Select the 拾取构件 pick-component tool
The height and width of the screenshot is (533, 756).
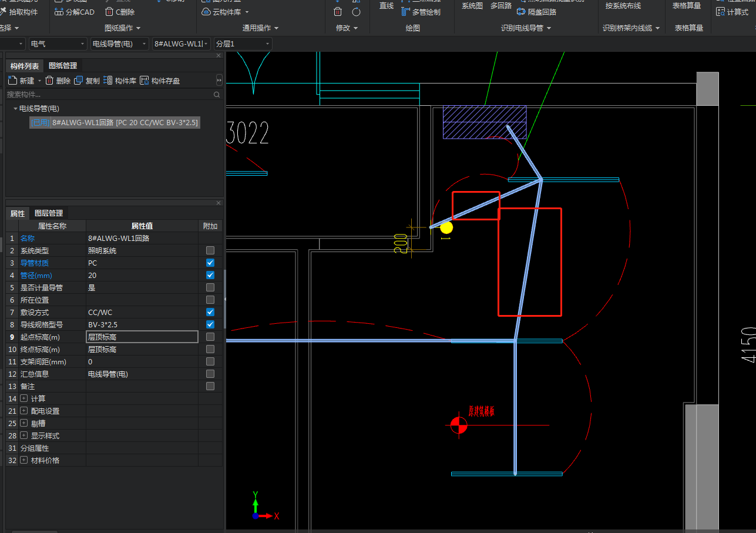point(19,12)
